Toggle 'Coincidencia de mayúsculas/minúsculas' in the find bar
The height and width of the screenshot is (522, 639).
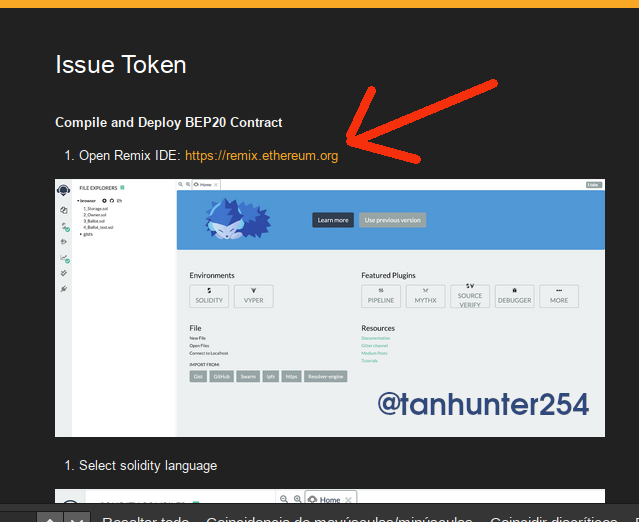pyautogui.click(x=339, y=520)
